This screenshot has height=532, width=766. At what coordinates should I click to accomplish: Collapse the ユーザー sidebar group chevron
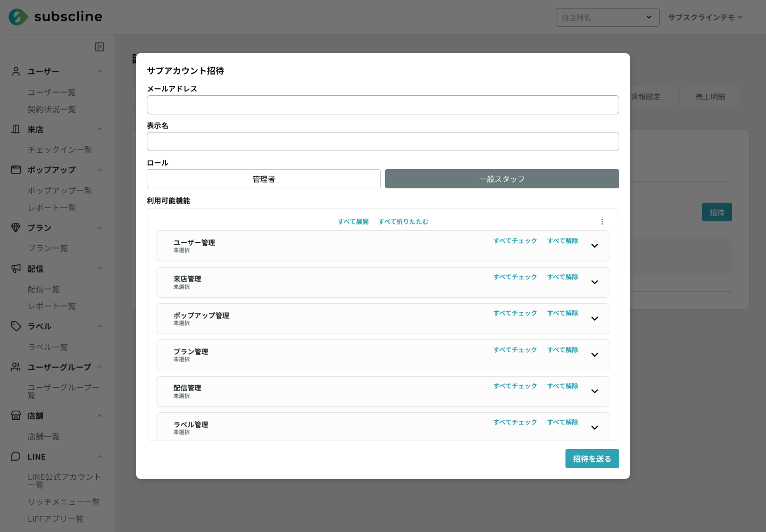coord(99,71)
